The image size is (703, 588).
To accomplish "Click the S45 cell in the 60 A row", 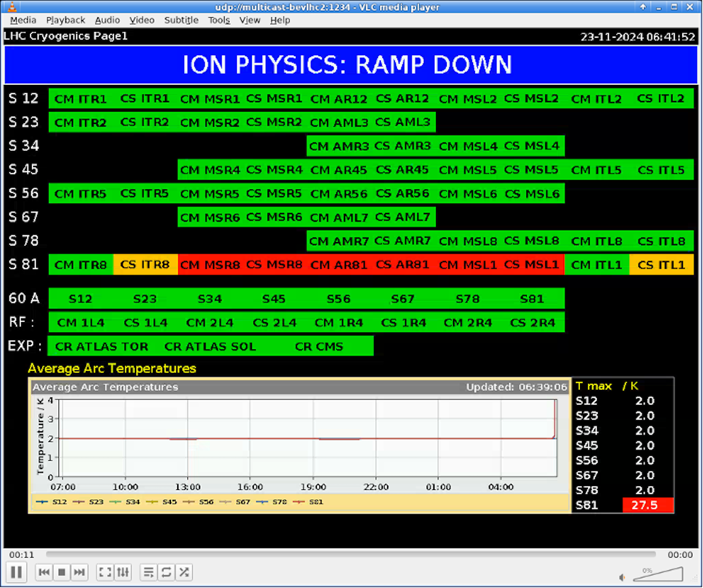I will [274, 299].
